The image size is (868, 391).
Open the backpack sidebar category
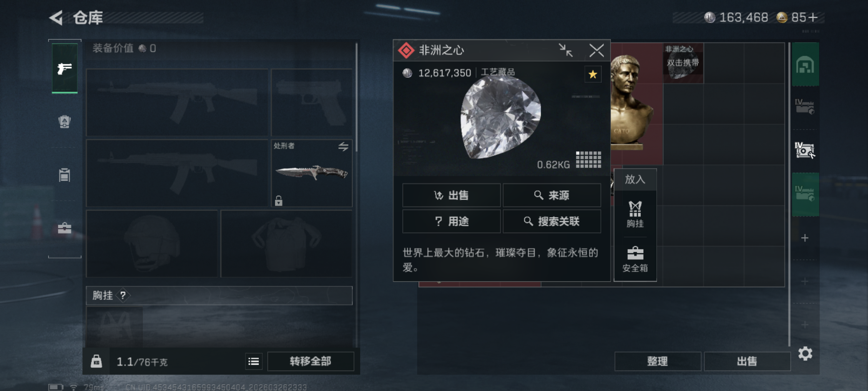pyautogui.click(x=64, y=121)
